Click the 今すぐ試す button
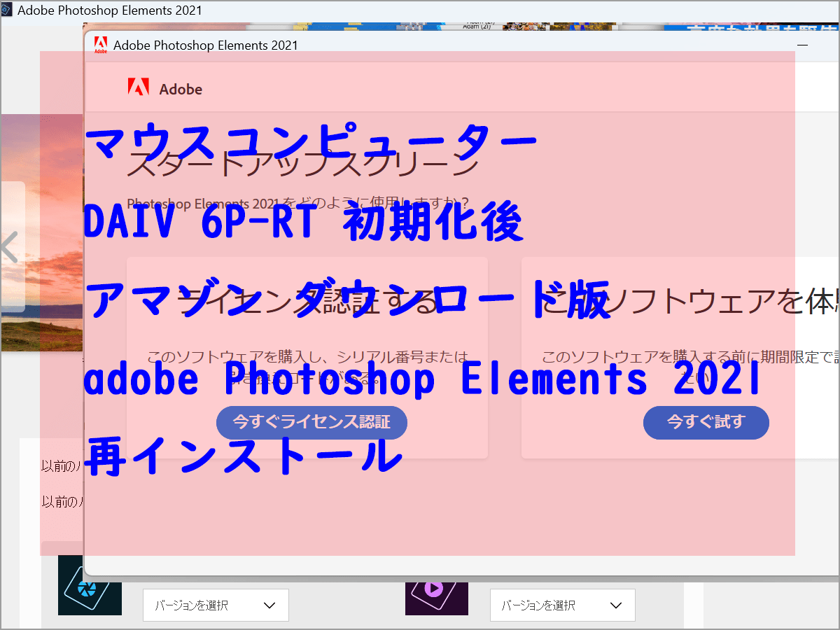The image size is (840, 630). tap(706, 422)
